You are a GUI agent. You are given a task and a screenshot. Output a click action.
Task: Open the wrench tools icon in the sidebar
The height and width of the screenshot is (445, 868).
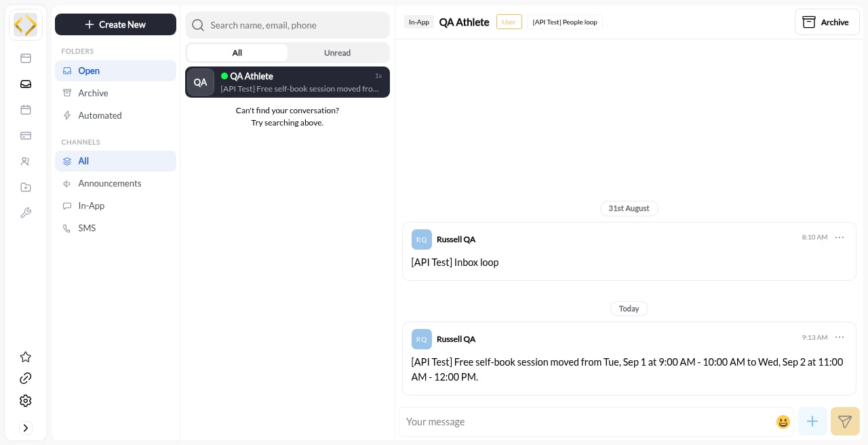click(x=26, y=213)
